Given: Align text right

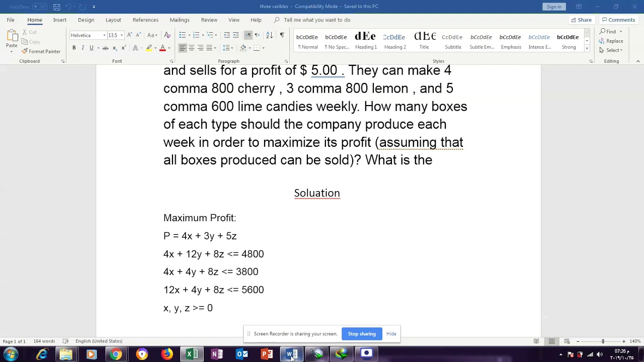Looking at the screenshot, I should (x=200, y=48).
